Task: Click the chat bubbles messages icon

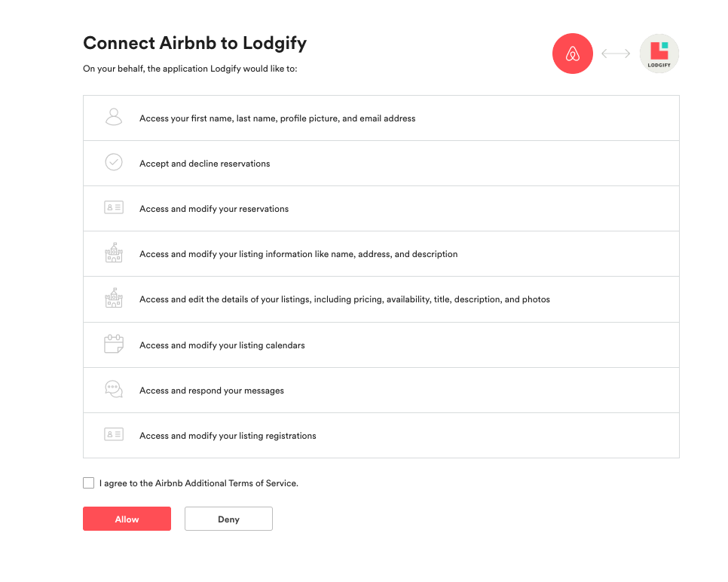Action: 114,390
